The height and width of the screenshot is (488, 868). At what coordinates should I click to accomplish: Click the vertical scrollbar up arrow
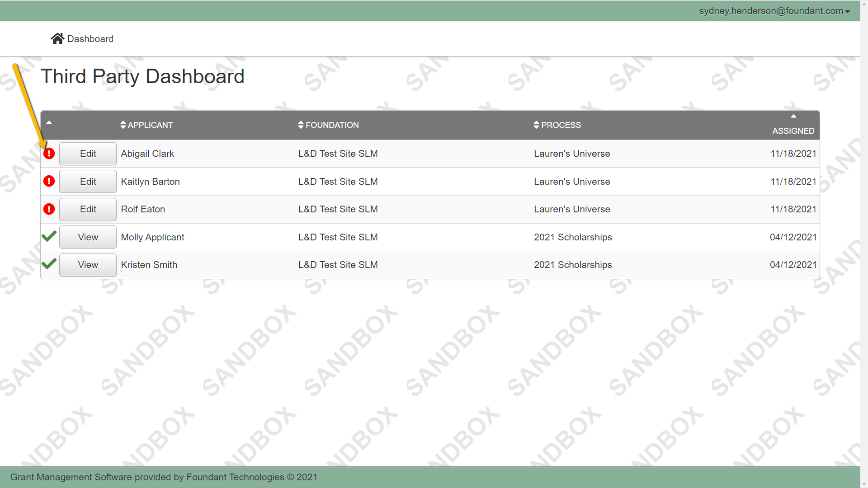(x=864, y=4)
